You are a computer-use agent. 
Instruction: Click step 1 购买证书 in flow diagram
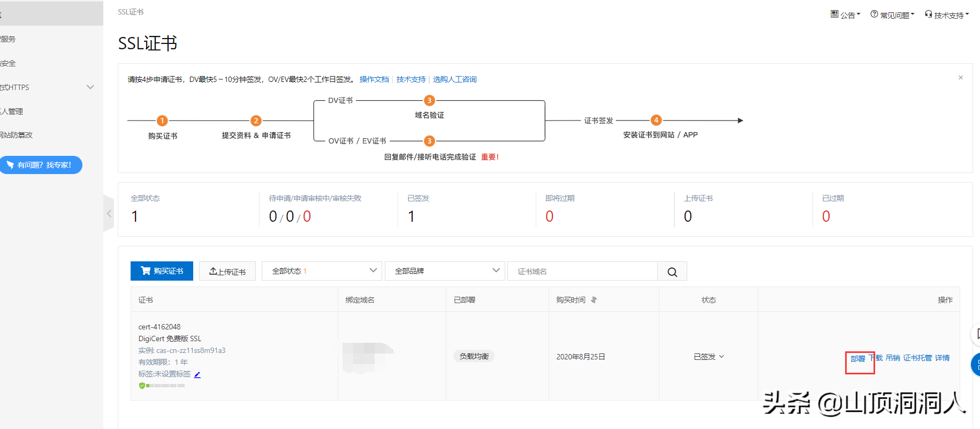(162, 121)
